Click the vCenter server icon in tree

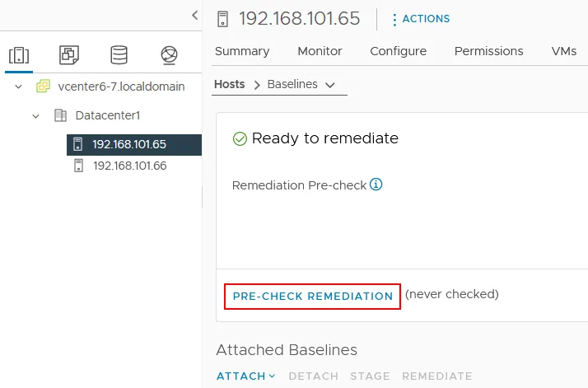point(43,86)
